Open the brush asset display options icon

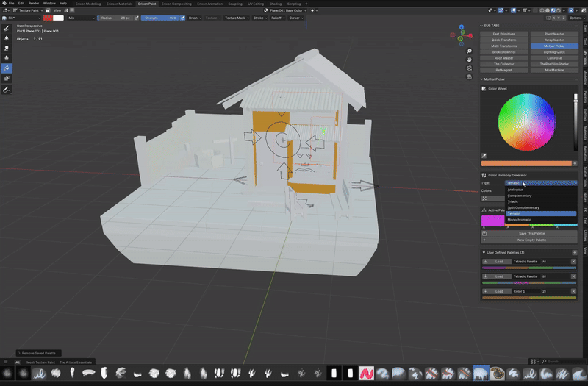pyautogui.click(x=533, y=362)
